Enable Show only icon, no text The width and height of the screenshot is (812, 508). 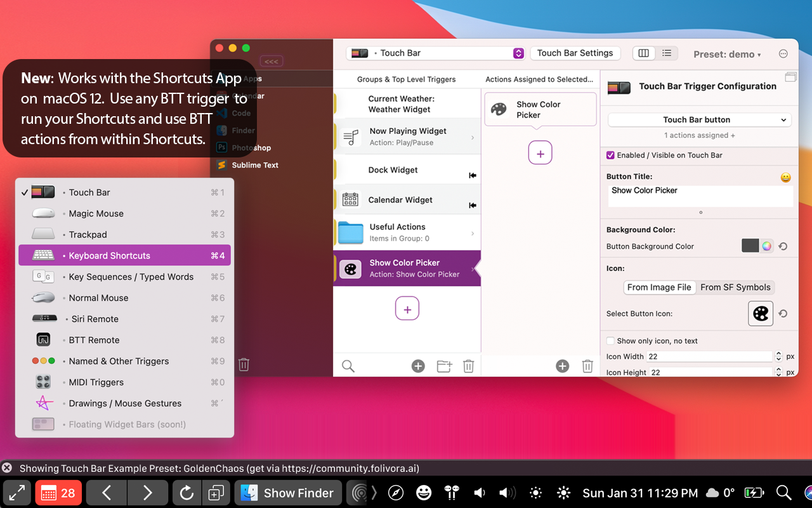pos(610,341)
